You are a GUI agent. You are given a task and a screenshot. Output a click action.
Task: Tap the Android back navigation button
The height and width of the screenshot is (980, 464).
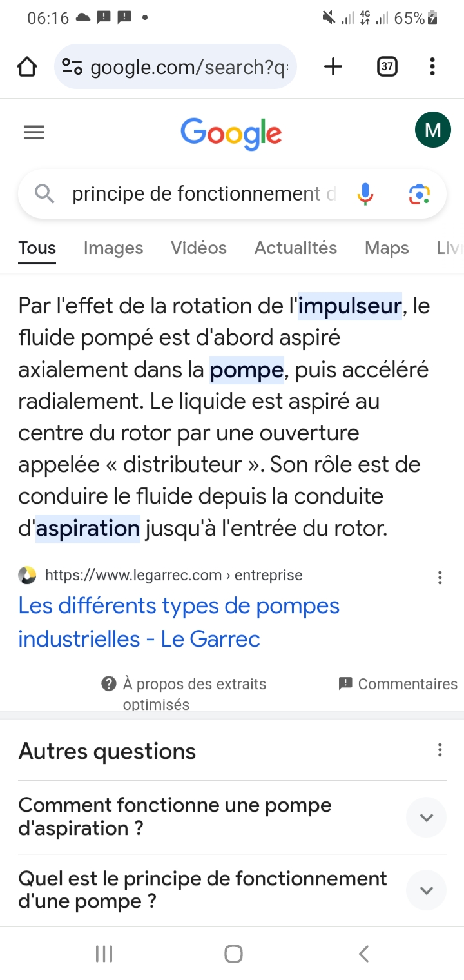click(x=363, y=954)
